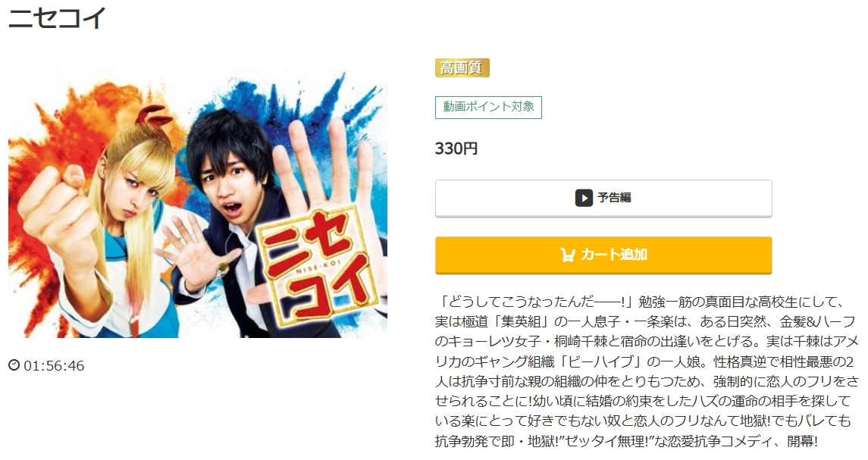Viewport: 868px width, 460px height.
Task: Click the clock icon beside 01:56:46
Action: pyautogui.click(x=14, y=365)
